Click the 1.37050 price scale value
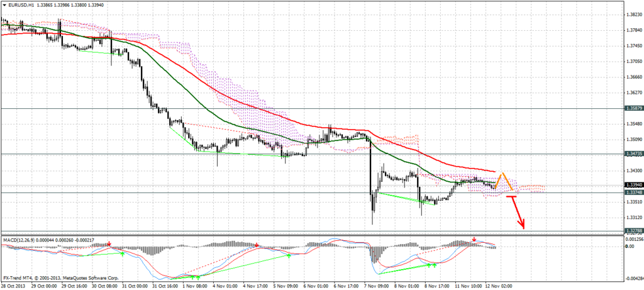The height and width of the screenshot is (290, 644). pos(634,62)
